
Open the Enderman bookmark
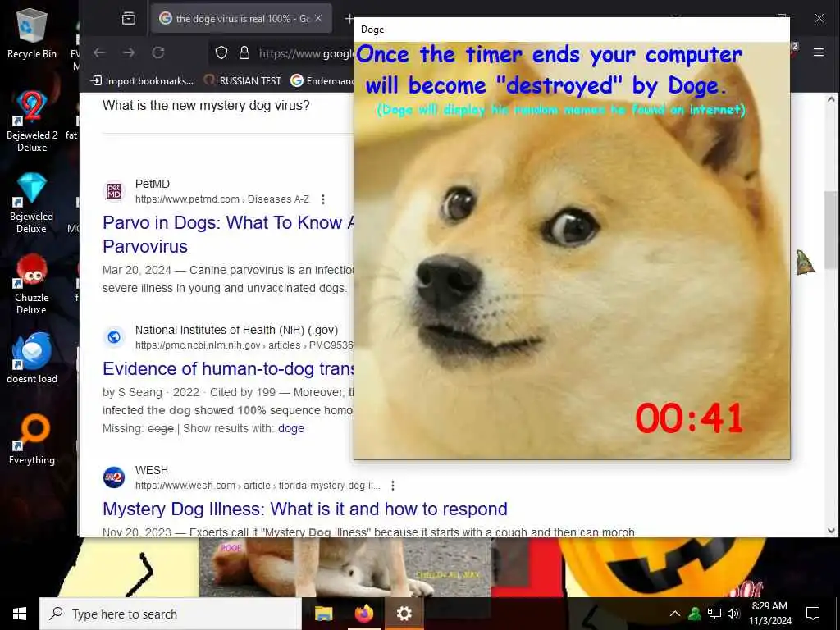pos(322,81)
